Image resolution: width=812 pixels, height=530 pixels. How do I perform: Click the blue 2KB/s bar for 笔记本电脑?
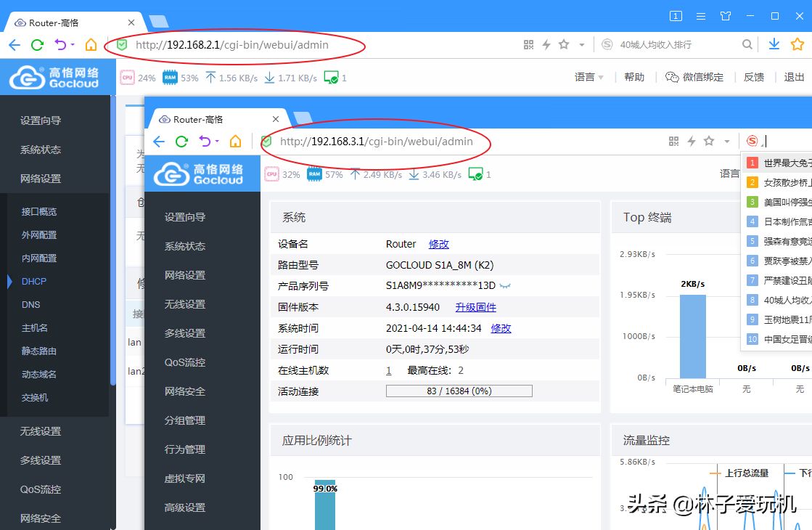click(693, 336)
